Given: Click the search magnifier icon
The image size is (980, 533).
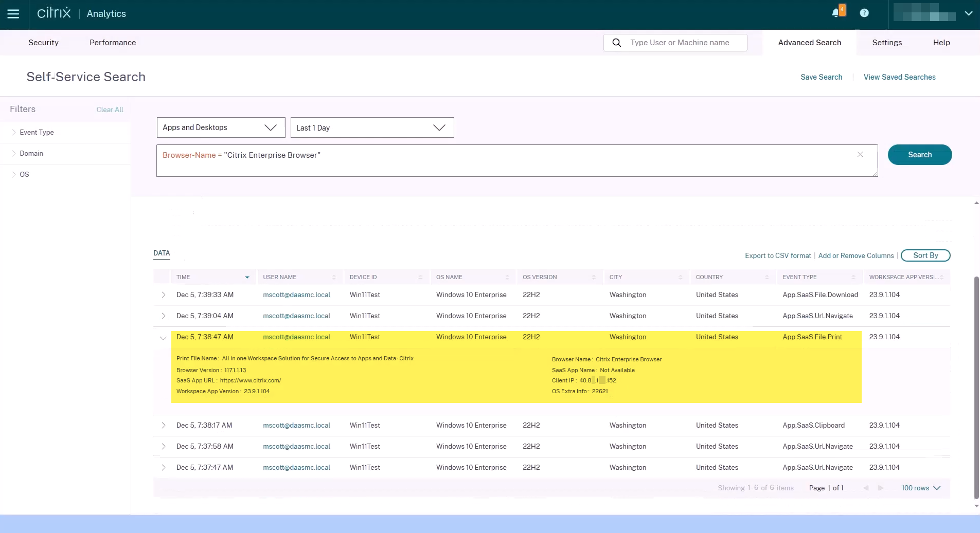Looking at the screenshot, I should [x=616, y=43].
